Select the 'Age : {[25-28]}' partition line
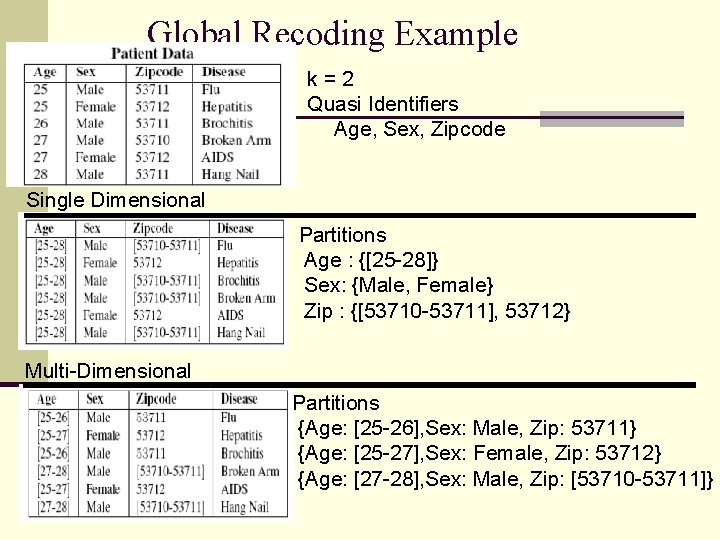Viewport: 720px width, 540px height. tap(371, 260)
